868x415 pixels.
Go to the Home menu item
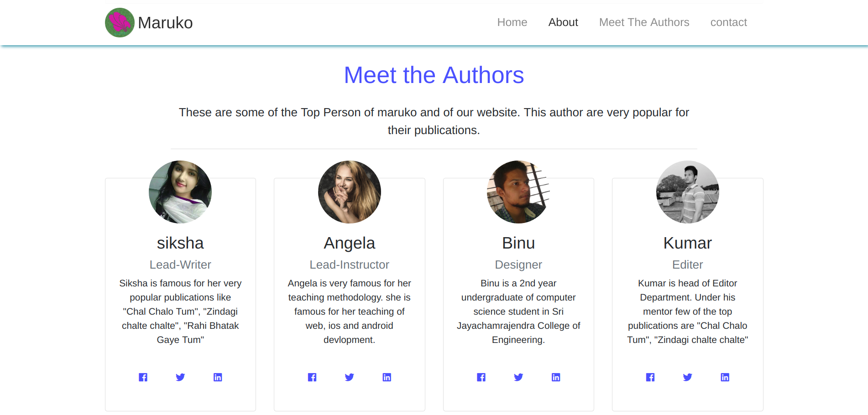pyautogui.click(x=512, y=22)
